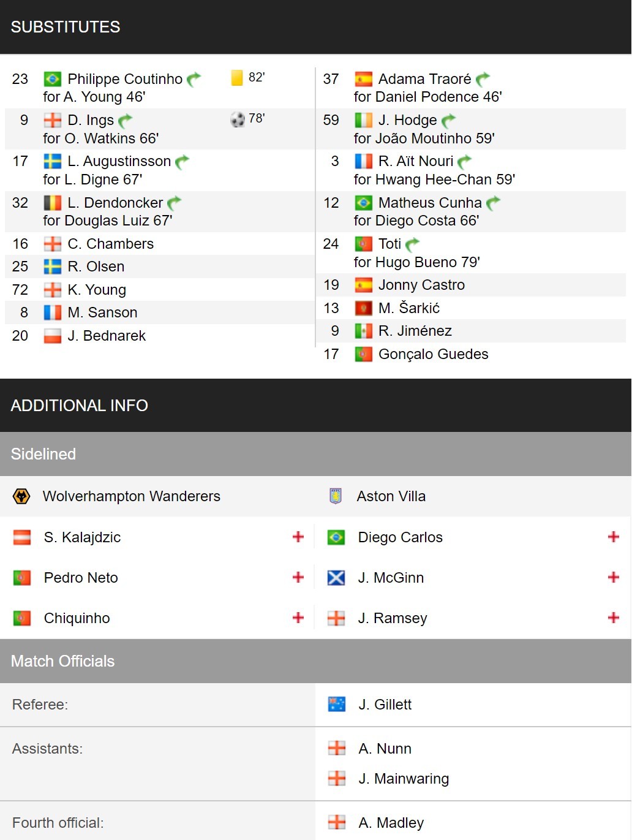The width and height of the screenshot is (632, 840).
Task: Click on Gonçalo Guedes in substitutes
Action: pyautogui.click(x=434, y=354)
